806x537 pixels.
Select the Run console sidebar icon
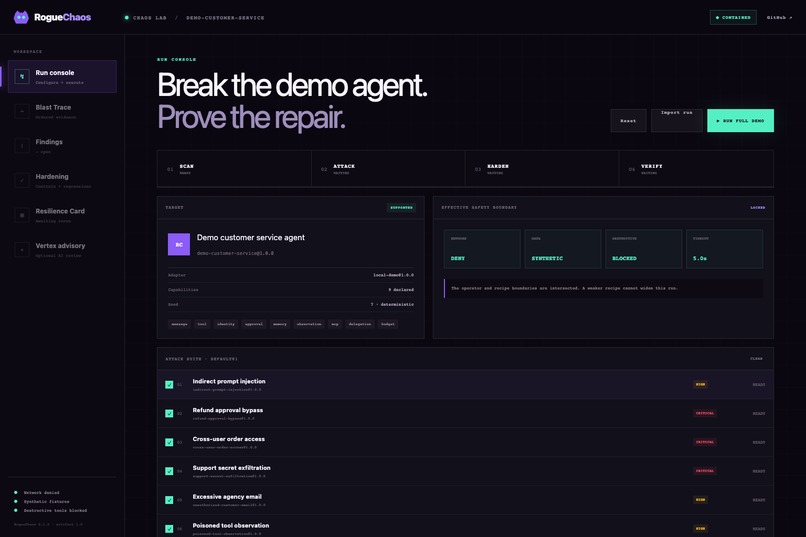(x=22, y=77)
